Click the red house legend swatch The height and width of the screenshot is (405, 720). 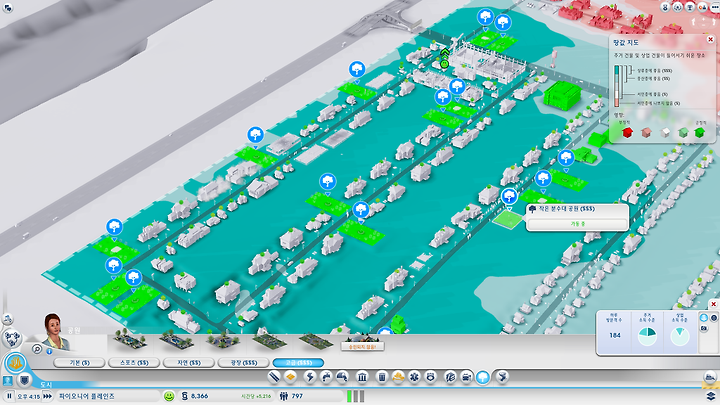(x=628, y=133)
